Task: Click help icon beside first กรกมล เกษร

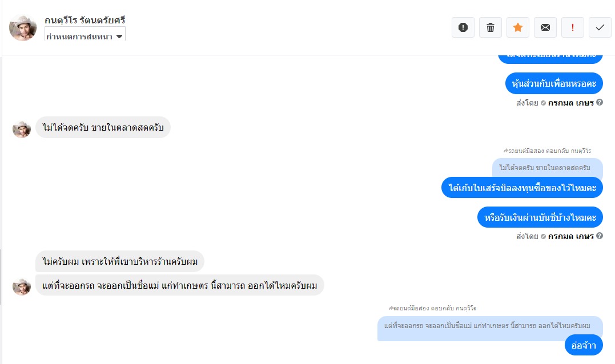Action: 600,103
